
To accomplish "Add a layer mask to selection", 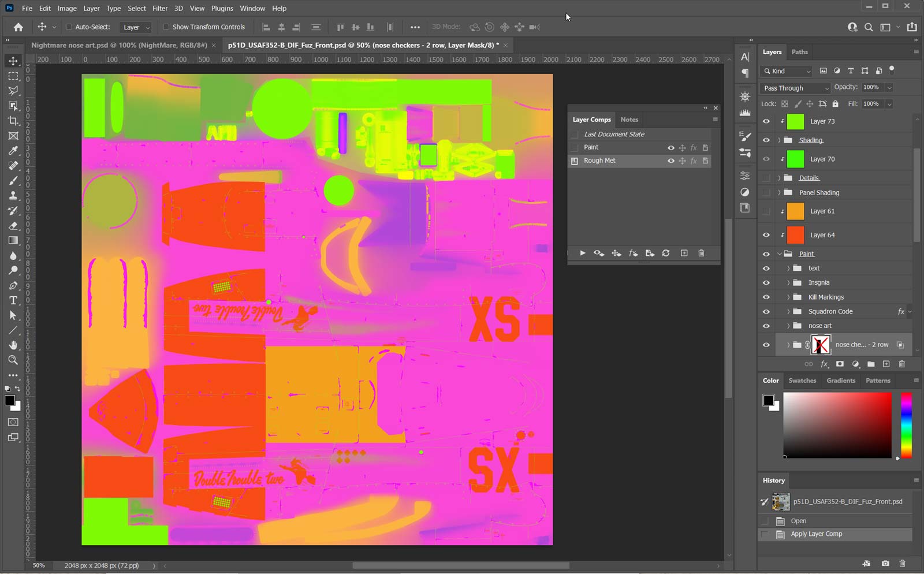I will click(840, 364).
